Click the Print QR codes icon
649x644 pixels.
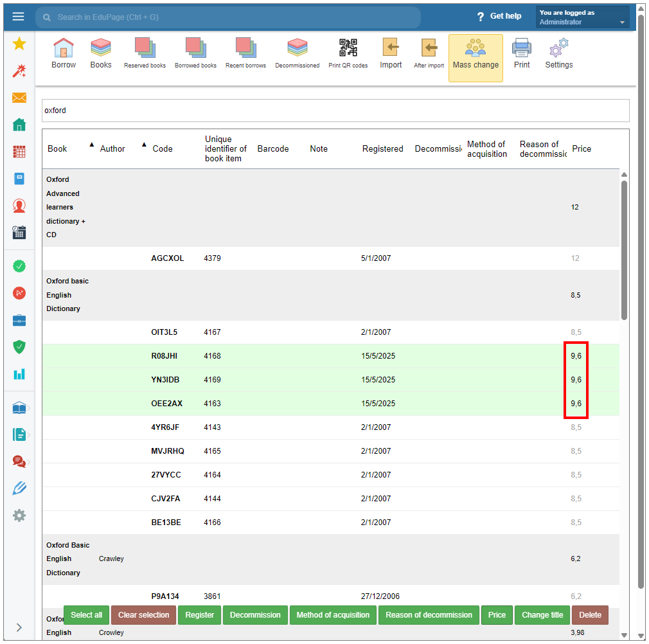(x=348, y=54)
